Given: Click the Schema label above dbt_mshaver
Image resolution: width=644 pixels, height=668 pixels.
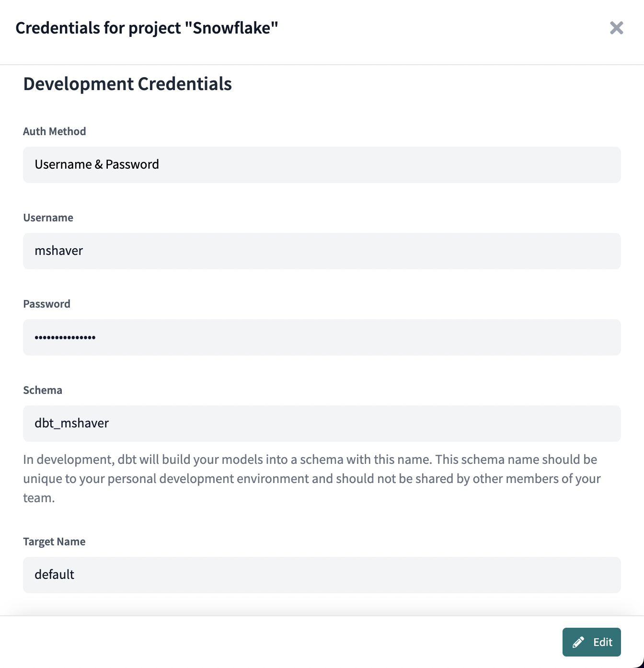Looking at the screenshot, I should point(43,390).
